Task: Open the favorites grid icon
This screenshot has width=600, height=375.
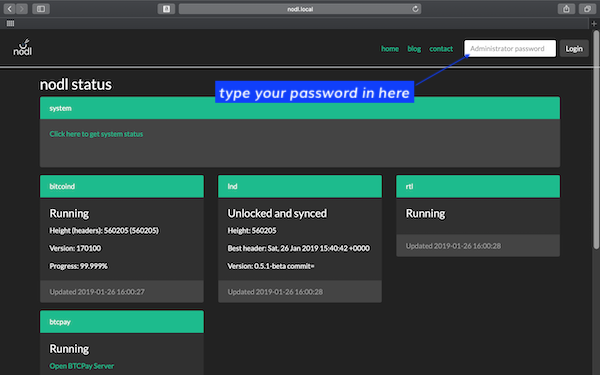Action: [x=10, y=24]
